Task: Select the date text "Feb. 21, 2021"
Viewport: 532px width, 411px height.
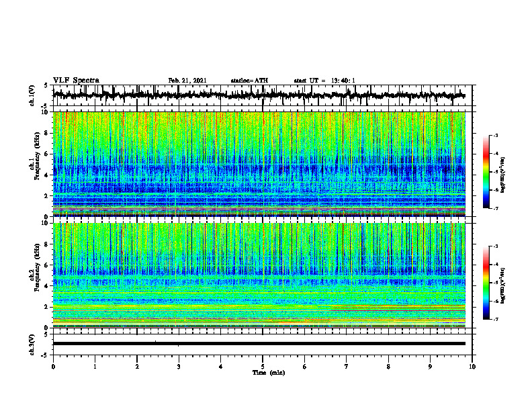Action: point(187,81)
